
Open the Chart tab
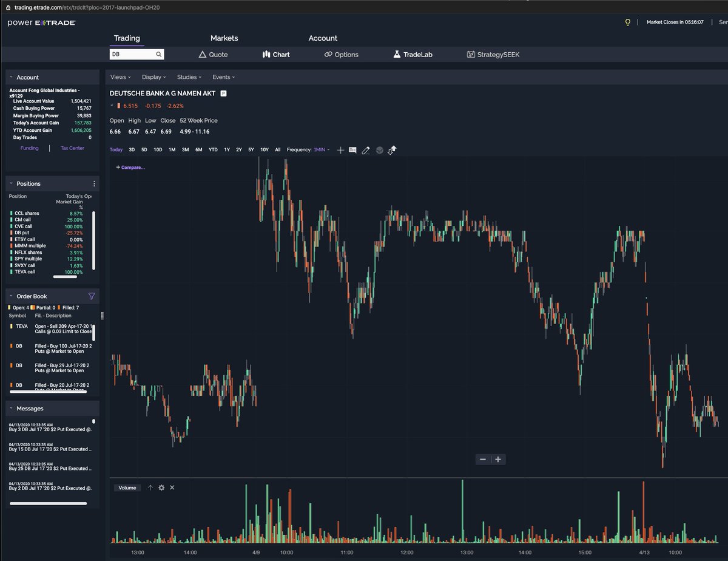[276, 54]
